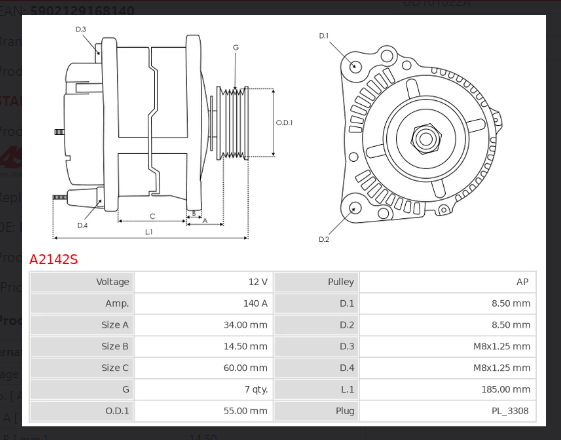Select the D.2 label cell in table
561x440 pixels.
(317, 325)
